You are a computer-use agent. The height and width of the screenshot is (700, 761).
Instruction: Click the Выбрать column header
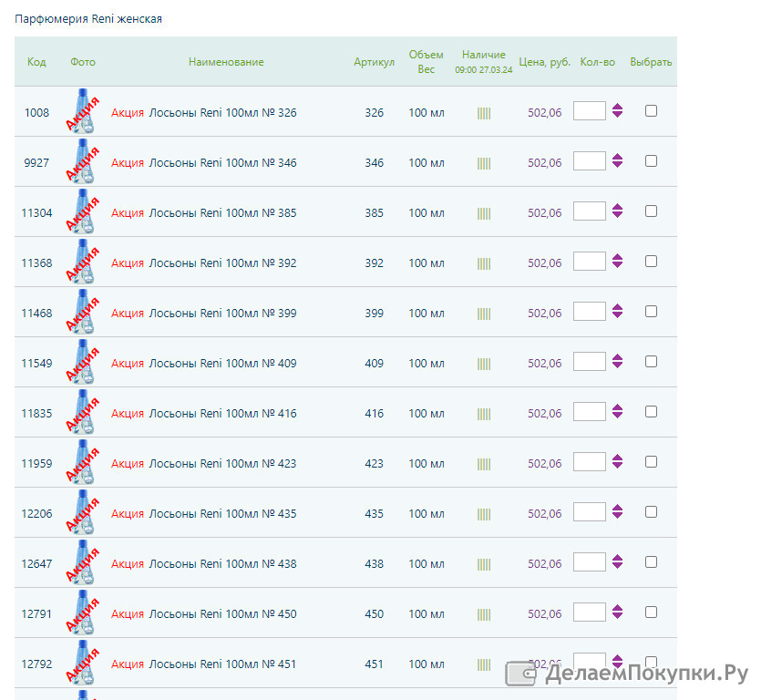tap(651, 62)
